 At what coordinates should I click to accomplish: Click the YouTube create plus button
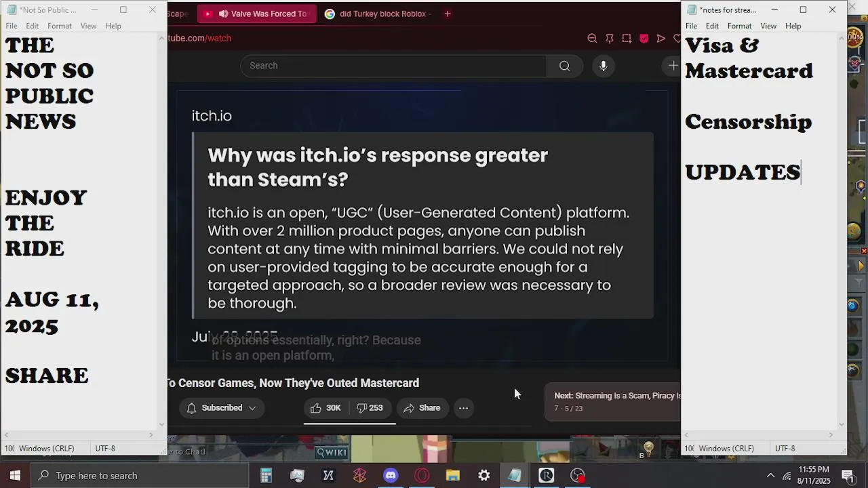click(673, 66)
